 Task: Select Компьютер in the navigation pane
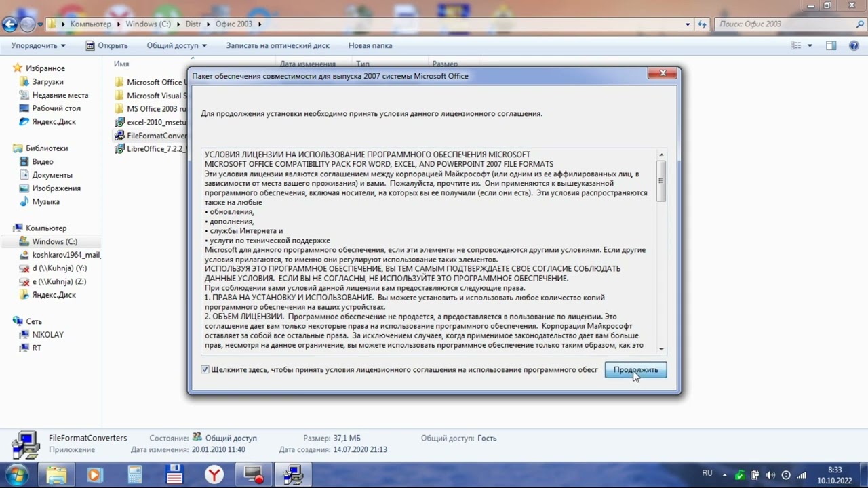(46, 228)
